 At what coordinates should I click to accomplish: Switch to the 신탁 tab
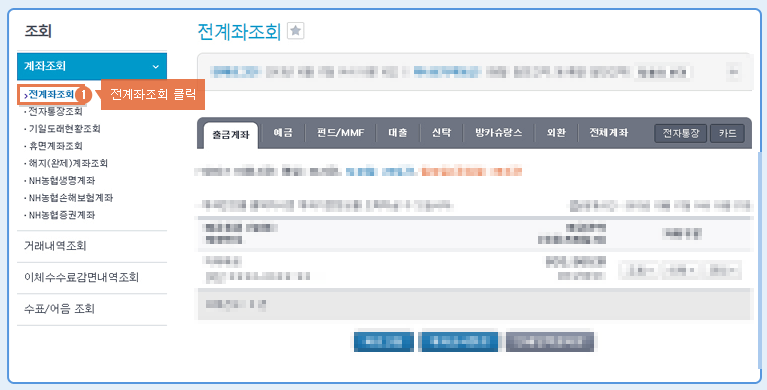[x=441, y=133]
